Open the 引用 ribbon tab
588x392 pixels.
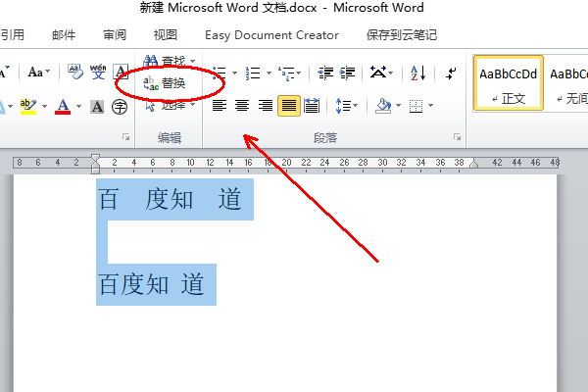(12, 35)
